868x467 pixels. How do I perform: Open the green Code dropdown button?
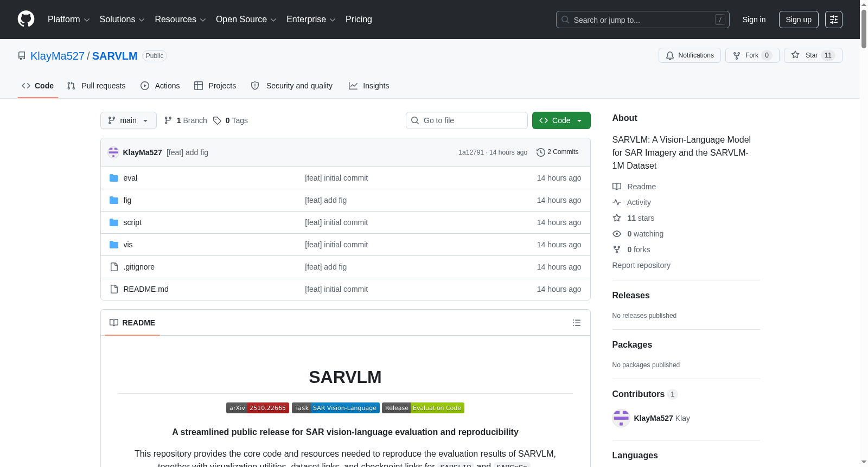coord(561,120)
